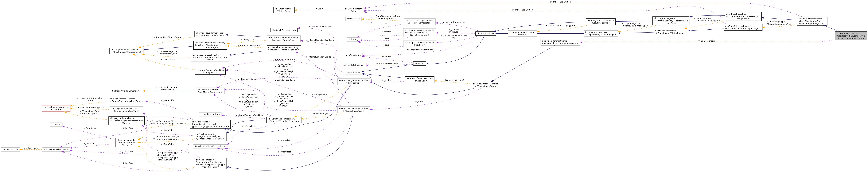The image size is (868, 172).
Task: Click the TAllocator template node
Action: point(56,125)
